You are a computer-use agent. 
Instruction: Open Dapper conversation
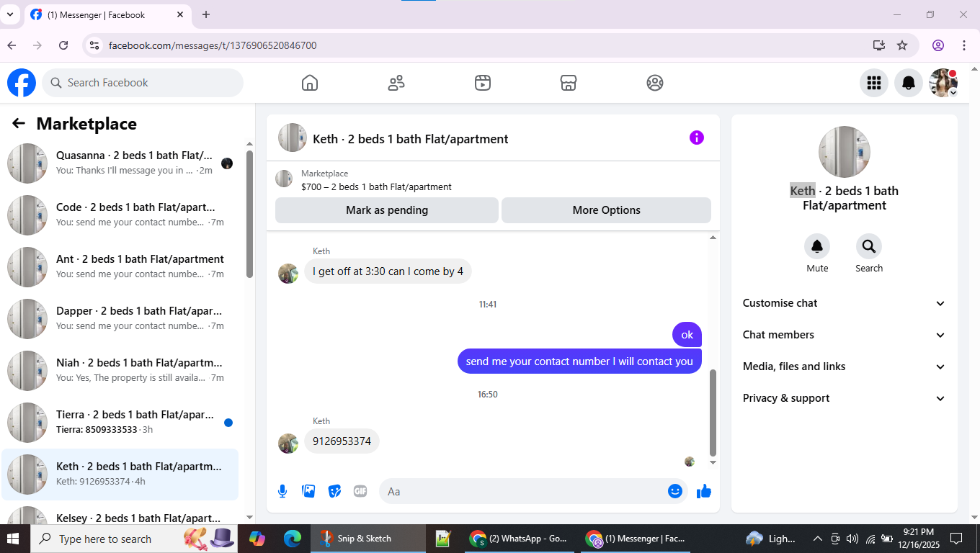tap(120, 319)
